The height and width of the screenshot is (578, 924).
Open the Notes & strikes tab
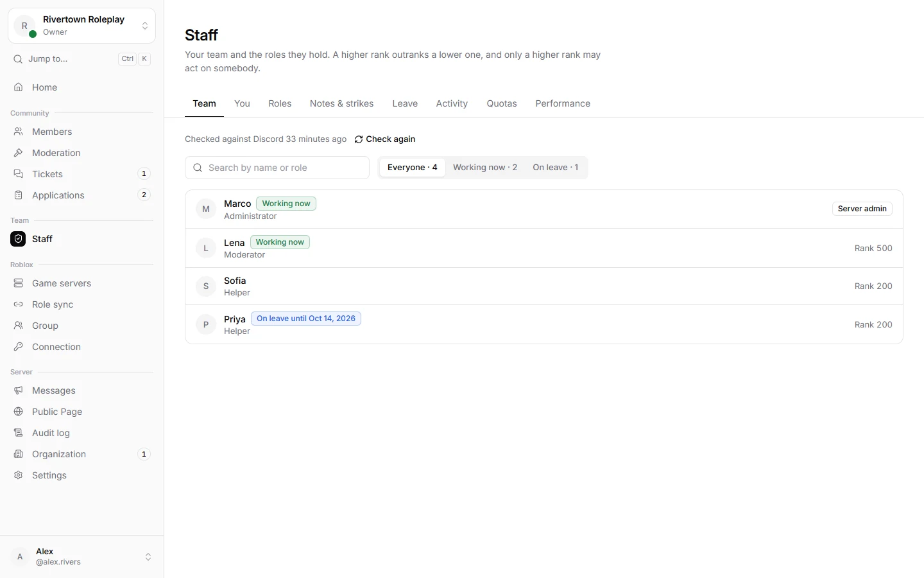(x=342, y=103)
